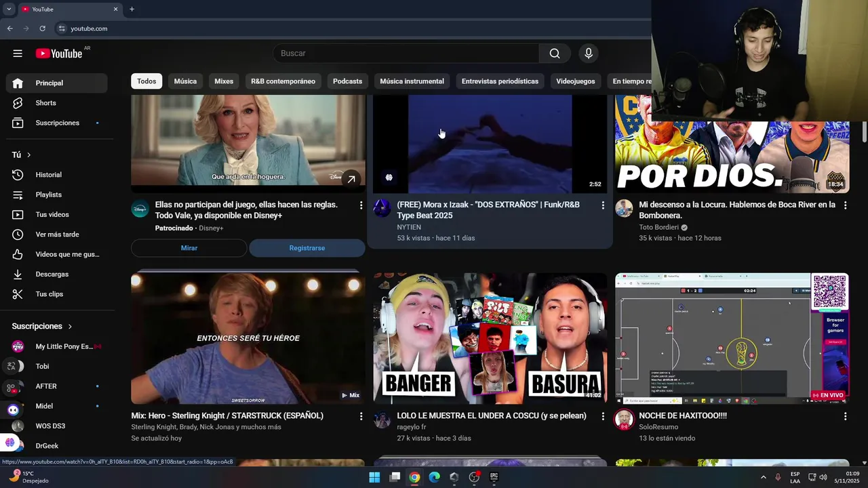Image resolution: width=868 pixels, height=488 pixels.
Task: Click NYTIEN channel avatar
Action: tap(382, 208)
